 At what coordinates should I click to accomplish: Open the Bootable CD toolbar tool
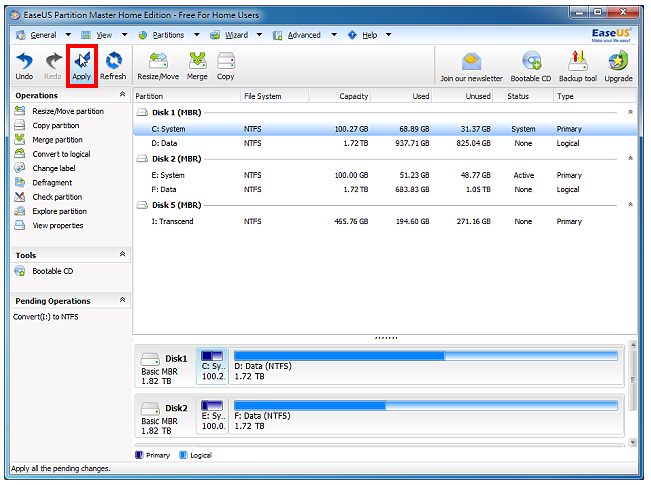531,67
